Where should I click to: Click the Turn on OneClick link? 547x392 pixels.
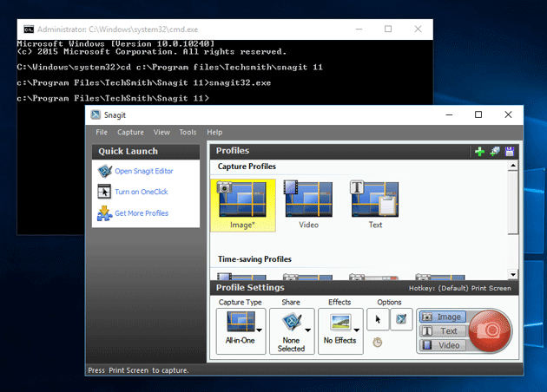142,192
